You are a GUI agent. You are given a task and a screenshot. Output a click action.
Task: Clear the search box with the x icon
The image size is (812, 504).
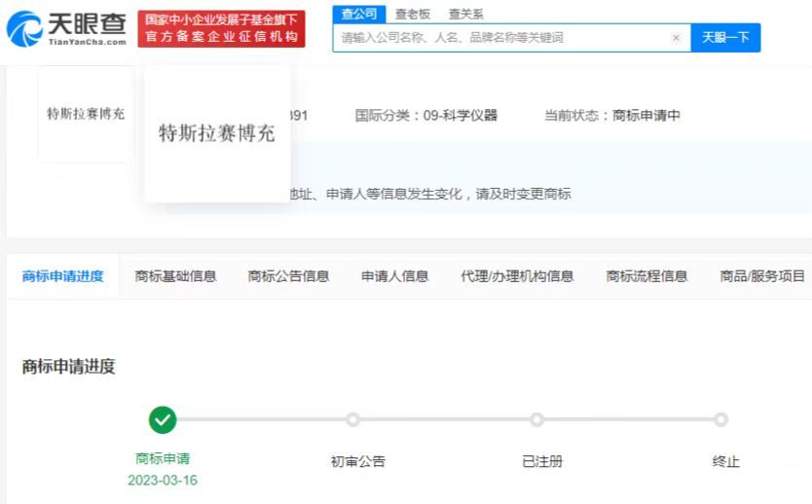676,38
